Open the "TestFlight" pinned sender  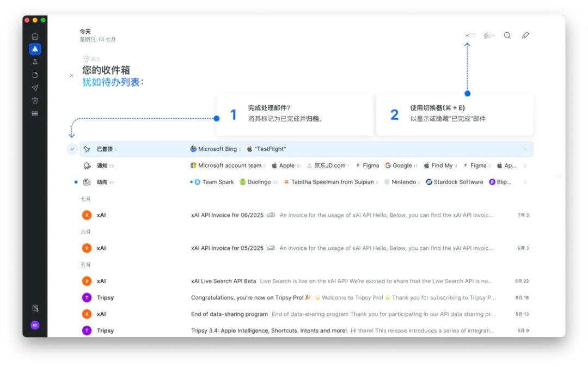pyautogui.click(x=266, y=149)
